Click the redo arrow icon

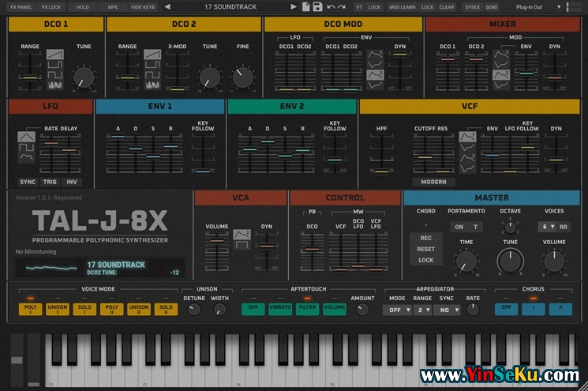[342, 6]
